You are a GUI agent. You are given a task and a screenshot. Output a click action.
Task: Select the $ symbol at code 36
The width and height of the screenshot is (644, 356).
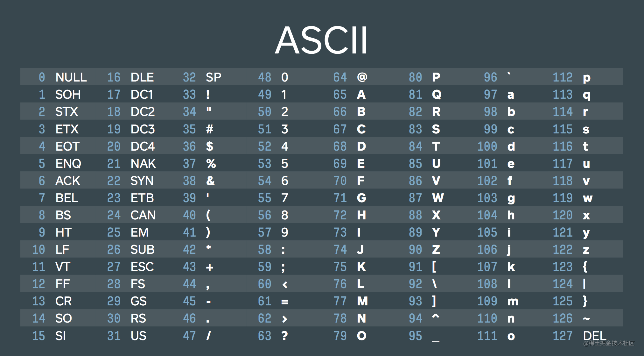click(x=209, y=146)
